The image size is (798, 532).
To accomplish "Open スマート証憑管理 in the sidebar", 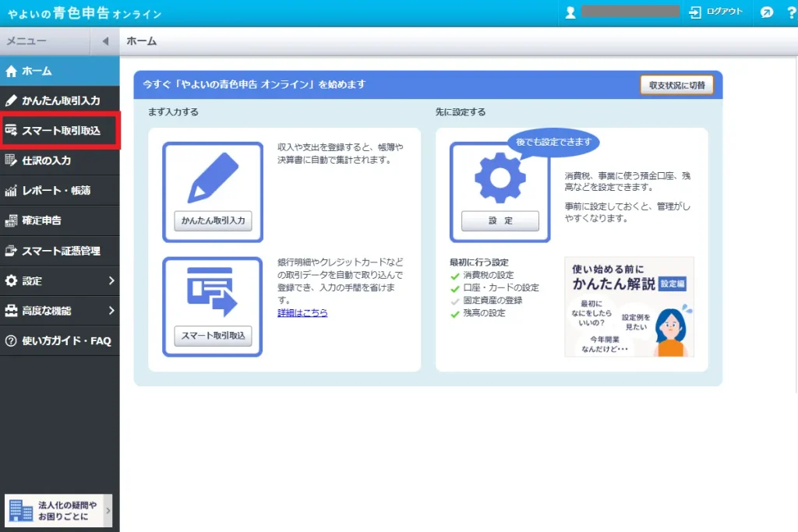I will [59, 251].
